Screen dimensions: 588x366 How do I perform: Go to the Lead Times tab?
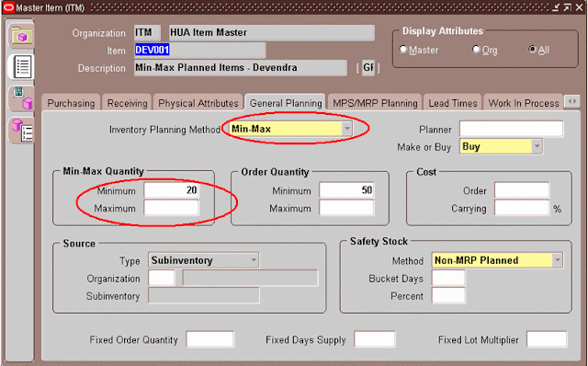pyautogui.click(x=453, y=103)
